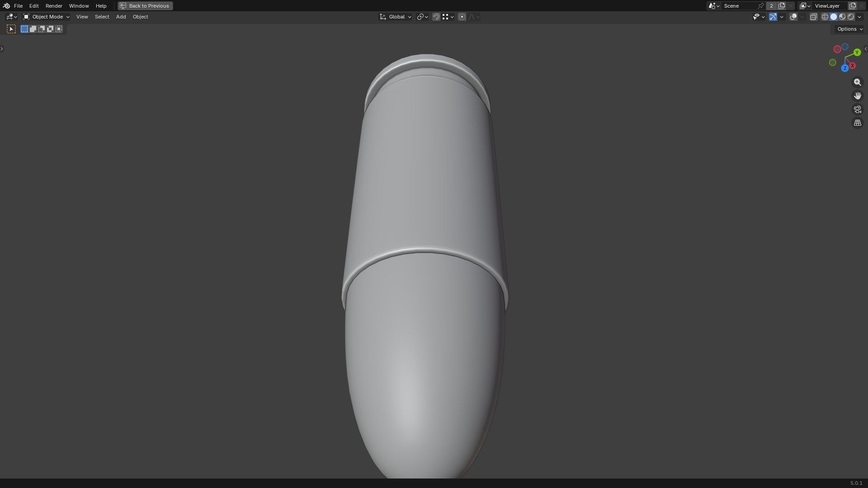Open the Options dropdown
868x488 pixels.
pyautogui.click(x=850, y=29)
